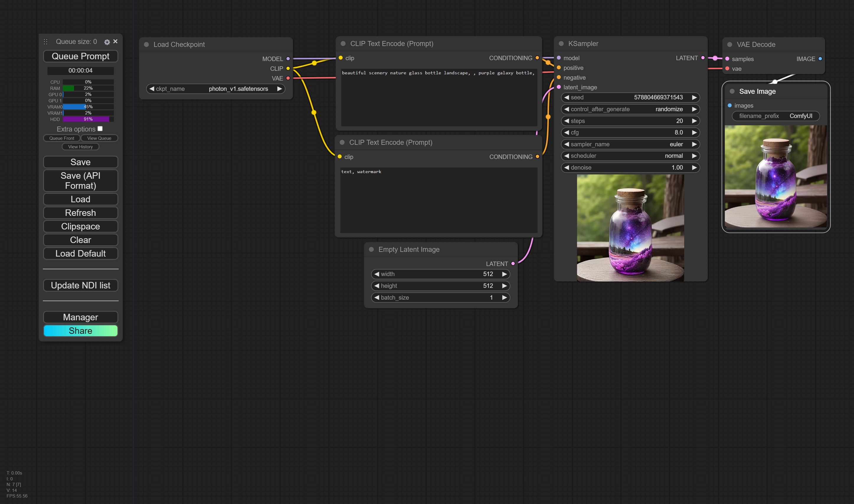Open View History panel
854x504 pixels.
coord(80,147)
